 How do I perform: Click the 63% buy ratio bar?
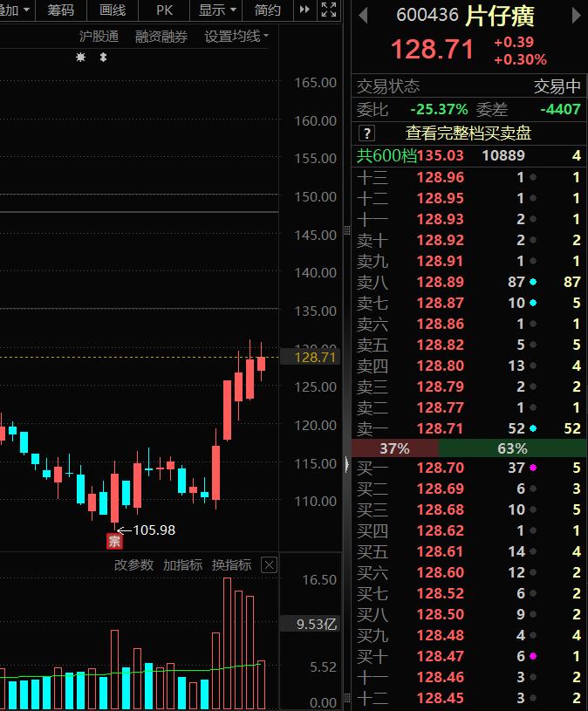pyautogui.click(x=512, y=448)
